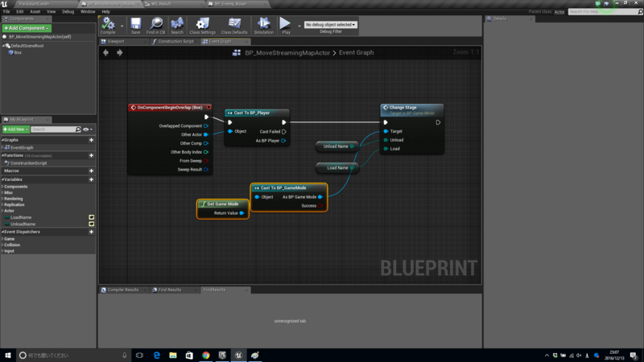The height and width of the screenshot is (362, 644).
Task: Open Class Settings
Action: click(x=203, y=26)
